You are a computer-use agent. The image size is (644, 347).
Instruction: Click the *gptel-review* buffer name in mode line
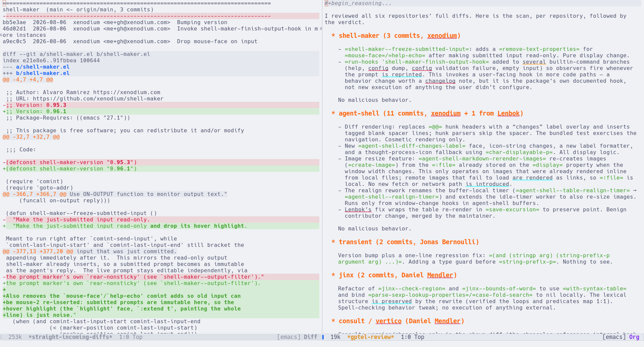(x=371, y=337)
